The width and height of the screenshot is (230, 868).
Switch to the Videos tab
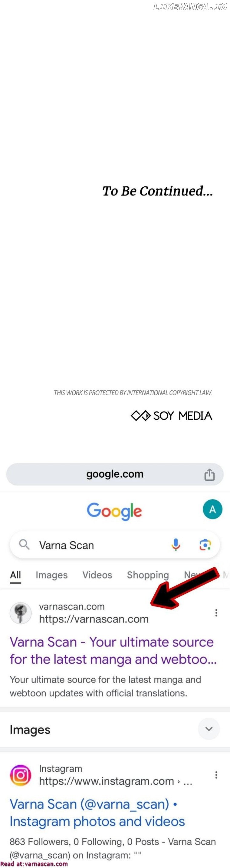point(97,575)
